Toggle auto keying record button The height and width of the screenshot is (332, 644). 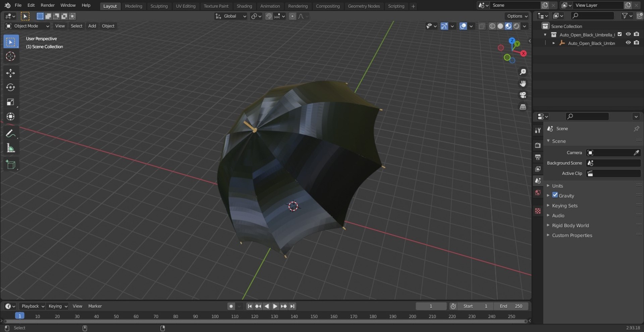coord(231,306)
